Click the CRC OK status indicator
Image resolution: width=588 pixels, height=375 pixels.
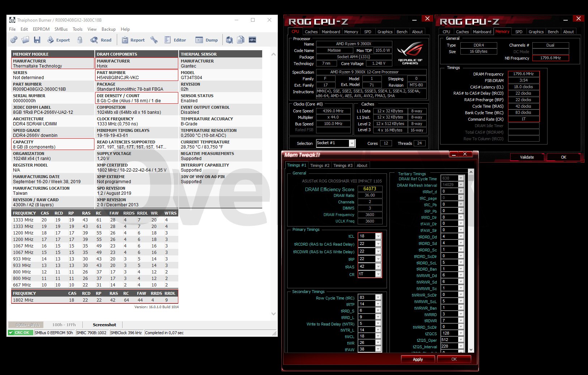click(x=21, y=333)
